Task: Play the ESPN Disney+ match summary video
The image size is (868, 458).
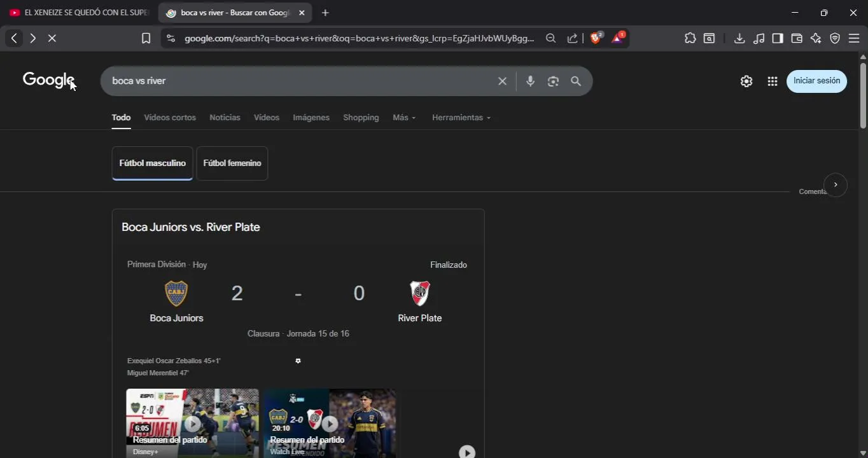Action: pyautogui.click(x=192, y=423)
